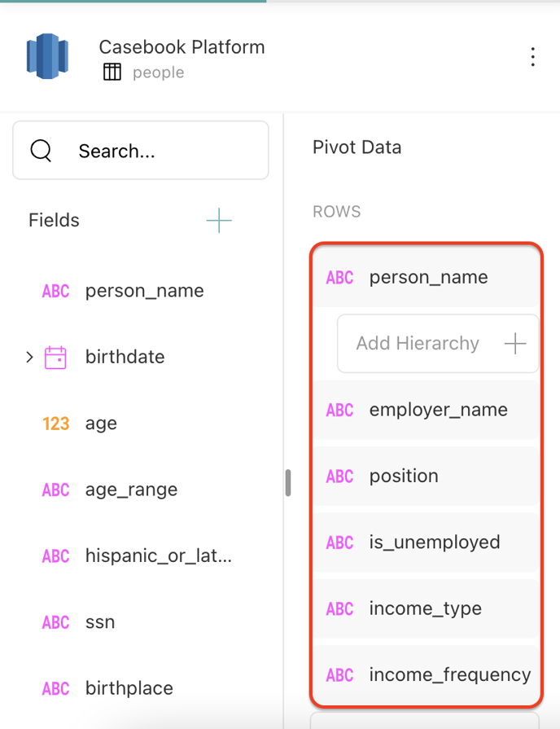Click the birthdate calendar icon
This screenshot has height=729, width=560.
coord(55,358)
